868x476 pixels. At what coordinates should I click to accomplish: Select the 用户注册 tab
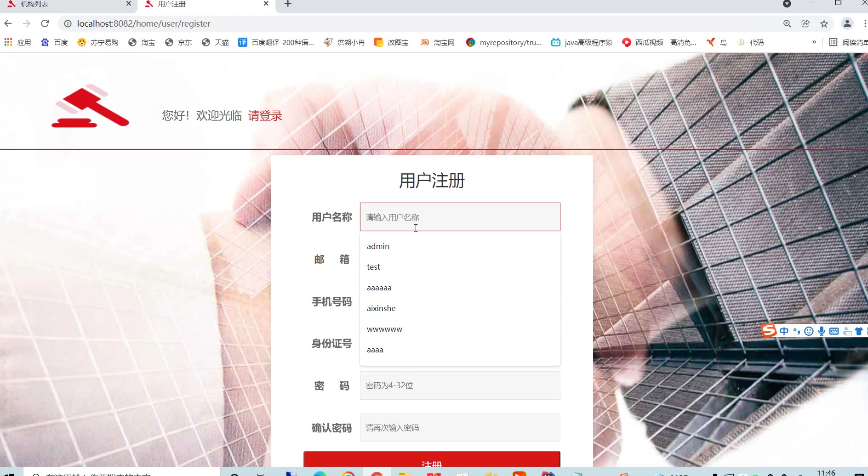pyautogui.click(x=206, y=4)
